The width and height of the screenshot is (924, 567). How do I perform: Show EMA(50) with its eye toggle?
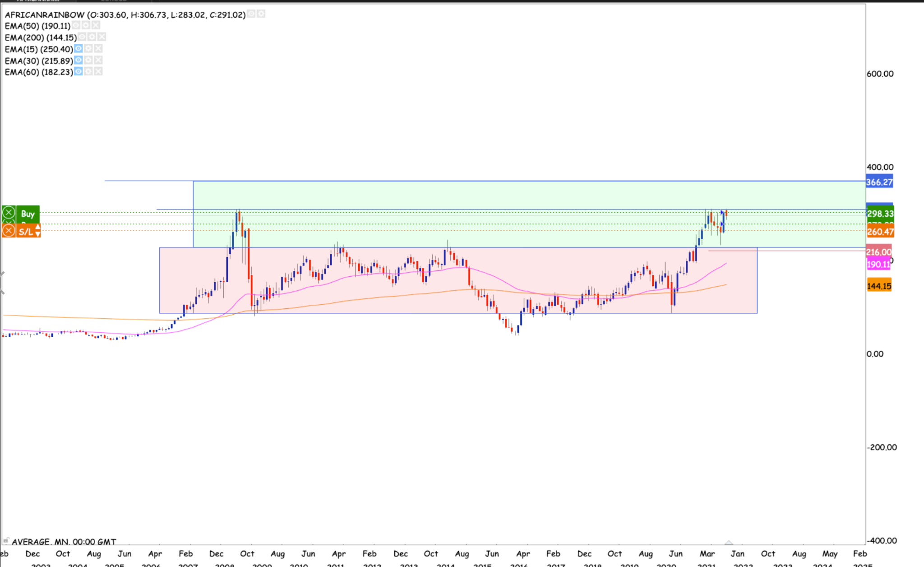coord(76,26)
